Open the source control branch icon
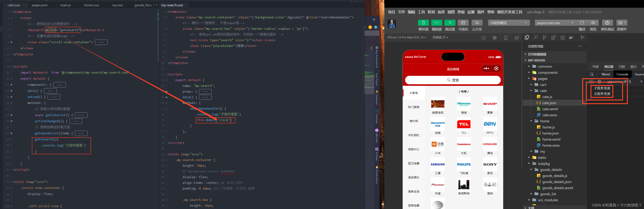Viewport: 644px width, 209px height. 545,38
